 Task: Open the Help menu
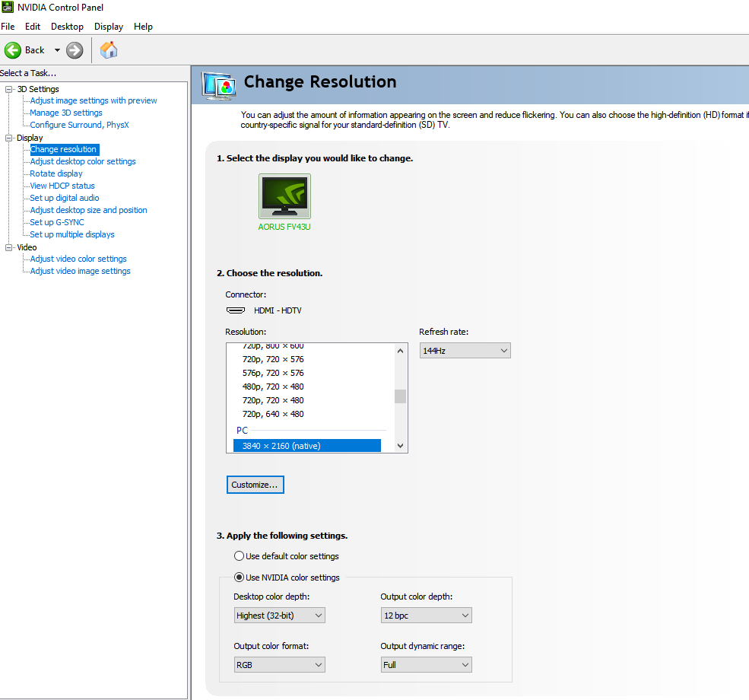(x=143, y=27)
